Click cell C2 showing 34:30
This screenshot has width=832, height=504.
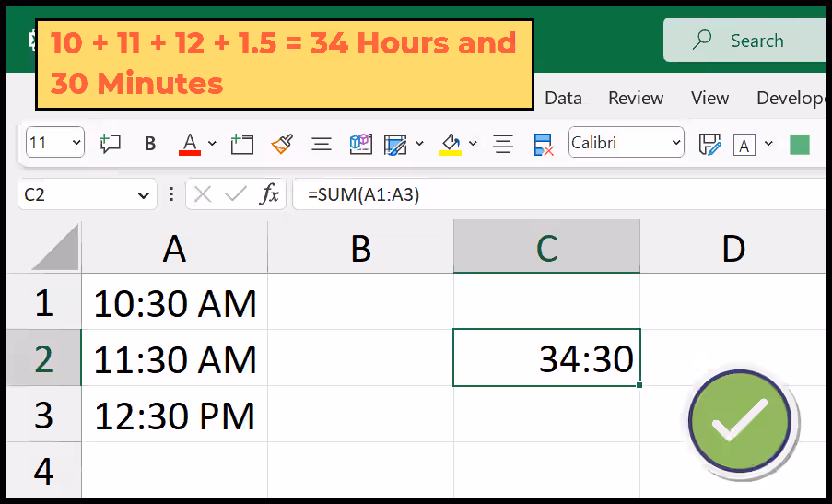pos(547,357)
